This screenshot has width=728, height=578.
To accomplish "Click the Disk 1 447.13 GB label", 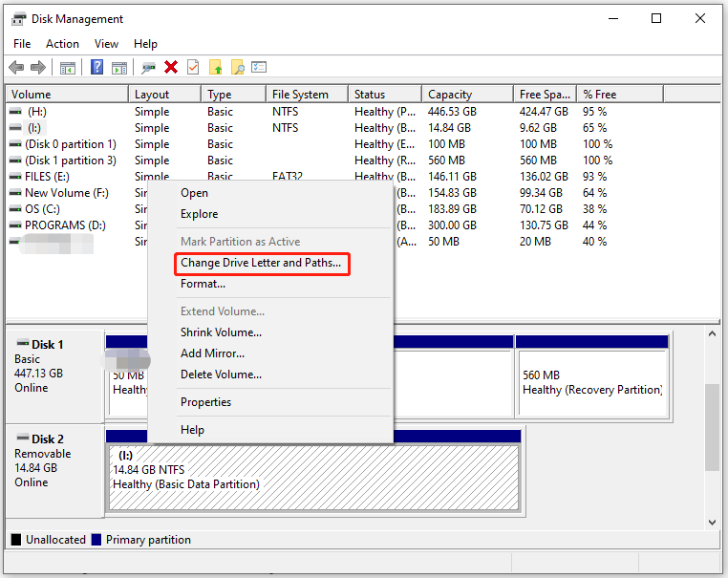I will [x=38, y=374].
